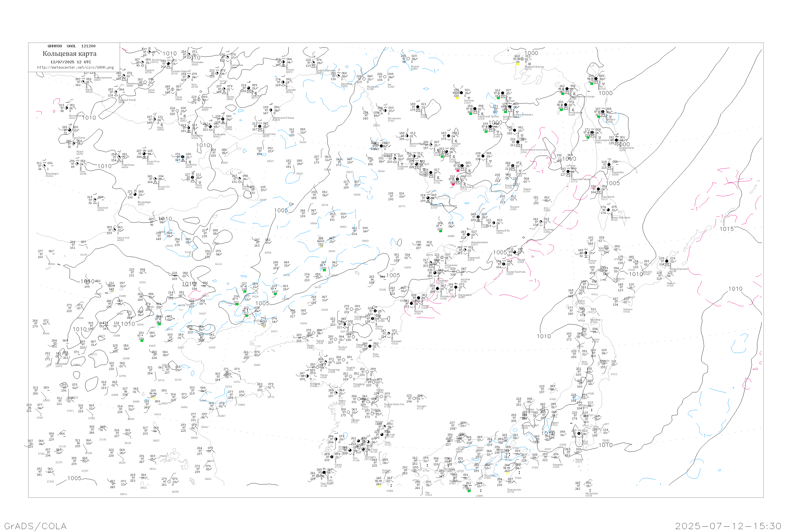798x532 pixels.
Task: Click the filled station circle above Комсомольск-на-Амуре
Action: point(518,142)
